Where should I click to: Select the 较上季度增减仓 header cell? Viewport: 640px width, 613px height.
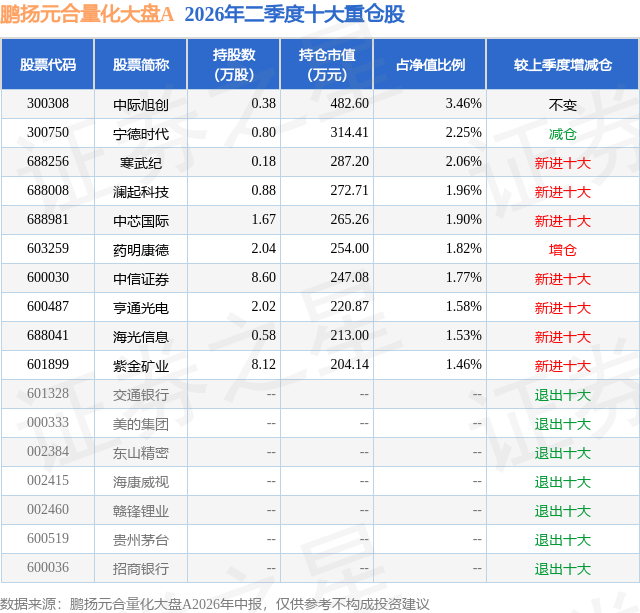click(x=562, y=64)
